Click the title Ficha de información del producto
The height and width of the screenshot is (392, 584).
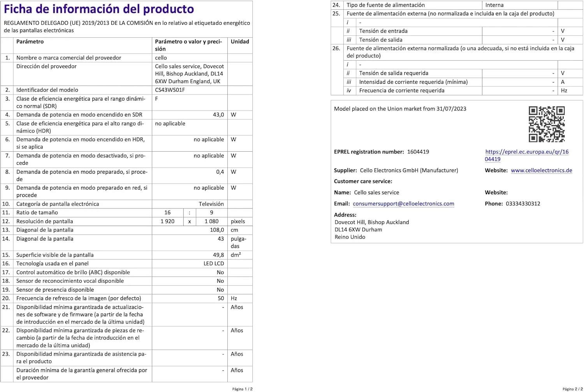click(x=99, y=9)
